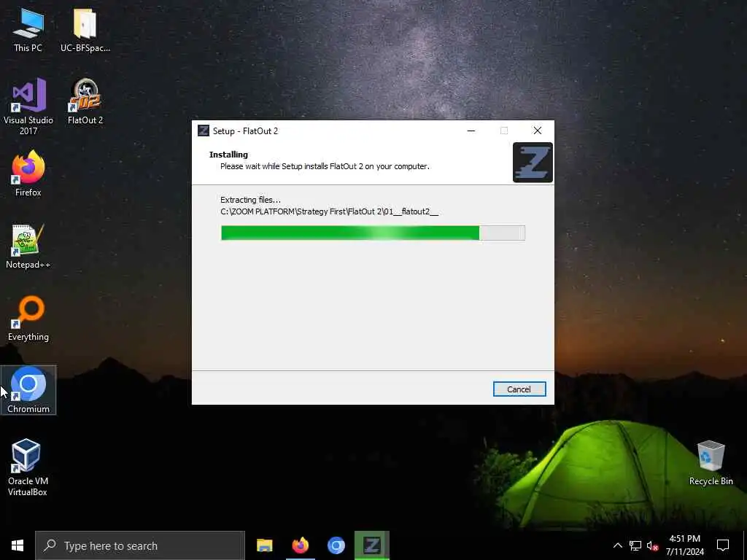This screenshot has height=560, width=747.
Task: Minimize the Setup - FlatOut 2 window
Action: click(x=471, y=131)
